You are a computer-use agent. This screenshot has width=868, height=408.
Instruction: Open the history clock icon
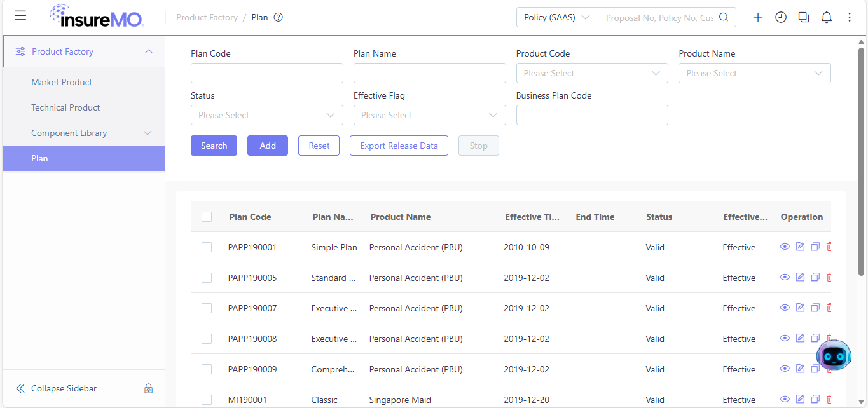coord(781,17)
